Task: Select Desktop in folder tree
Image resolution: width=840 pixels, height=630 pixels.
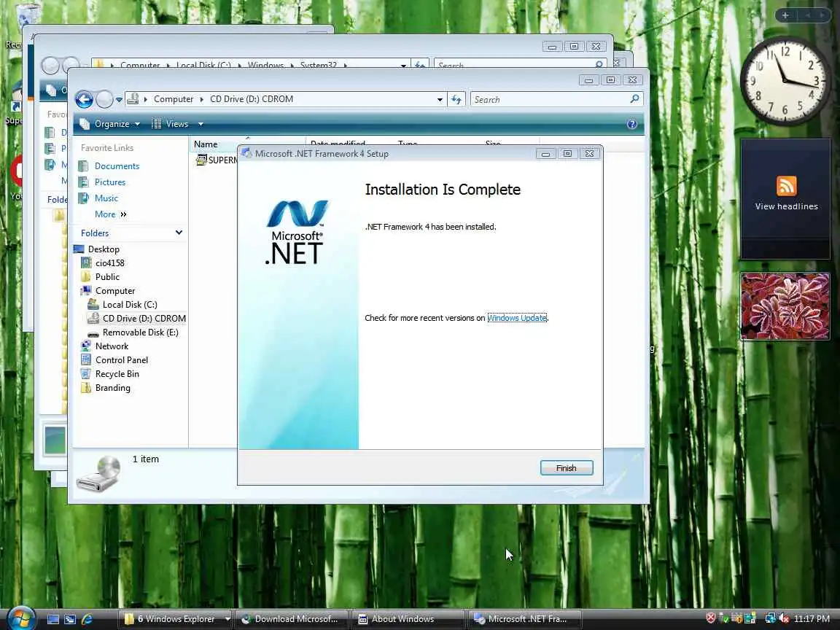Action: click(x=104, y=249)
